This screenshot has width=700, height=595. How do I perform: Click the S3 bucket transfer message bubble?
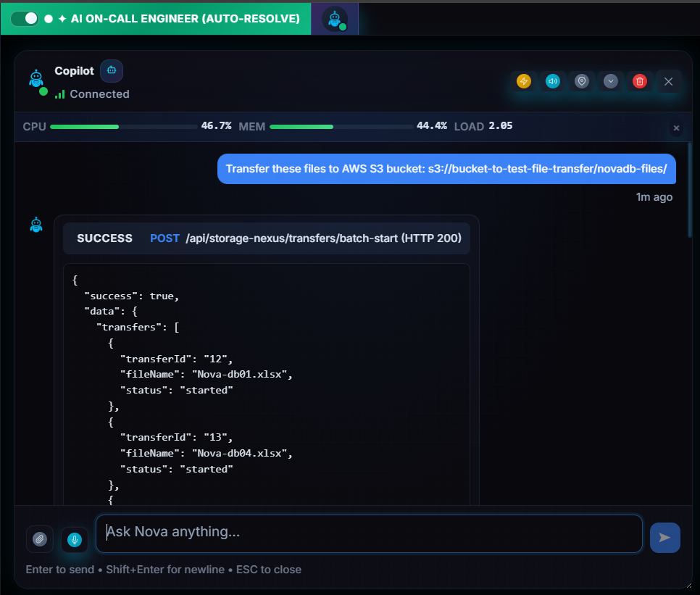point(446,168)
